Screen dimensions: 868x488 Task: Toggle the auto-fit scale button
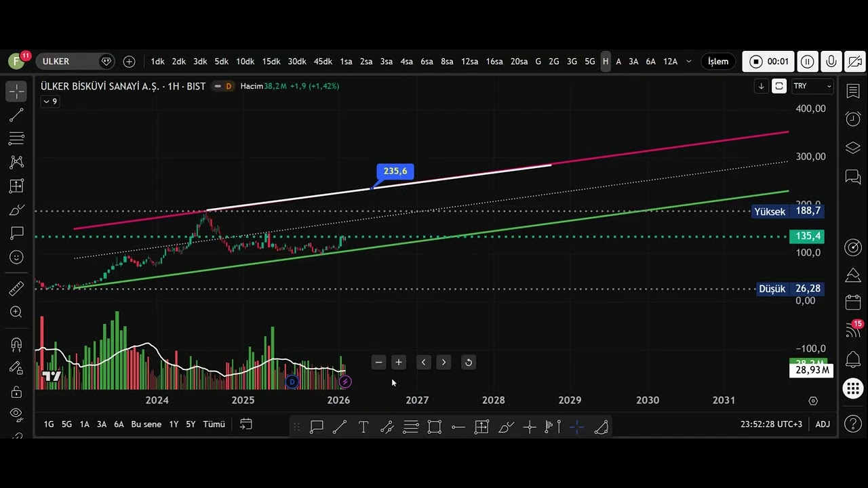(x=779, y=86)
